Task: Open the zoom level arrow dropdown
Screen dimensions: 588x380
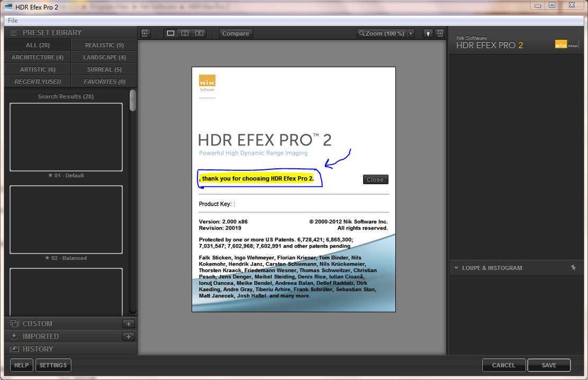Action: click(x=411, y=33)
